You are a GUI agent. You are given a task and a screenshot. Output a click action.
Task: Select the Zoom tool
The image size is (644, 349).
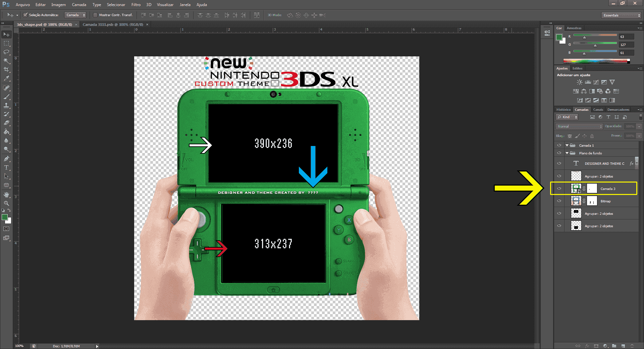(x=6, y=203)
